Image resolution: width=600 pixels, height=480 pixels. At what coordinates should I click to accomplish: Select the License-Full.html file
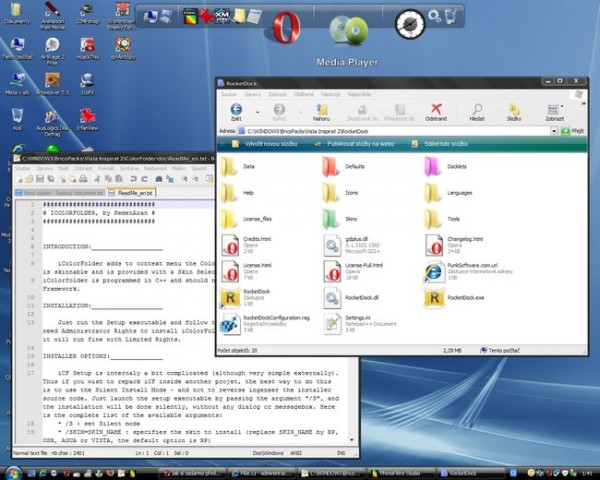[353, 271]
